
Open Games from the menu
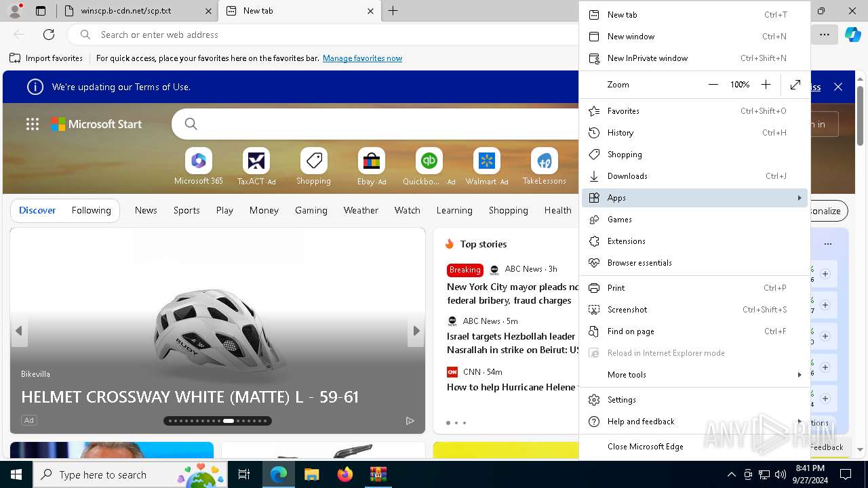(694, 220)
